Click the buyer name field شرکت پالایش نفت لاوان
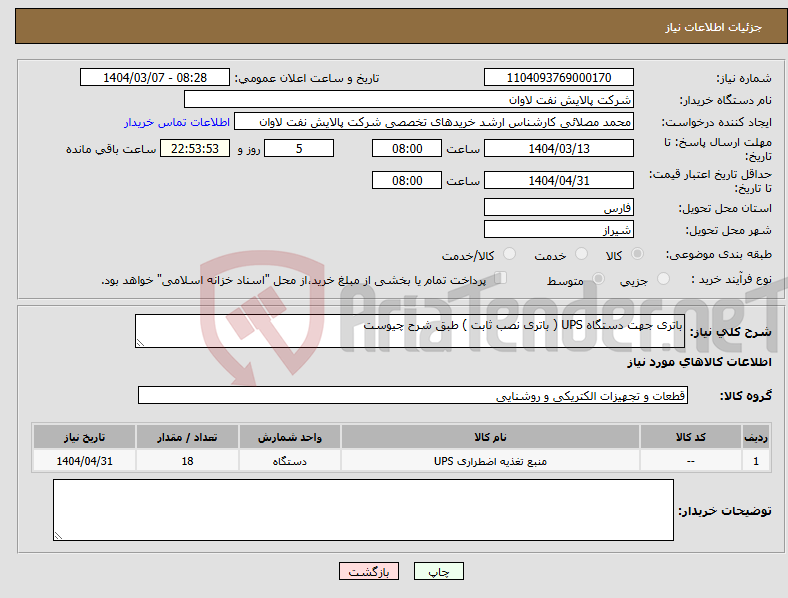 click(409, 99)
